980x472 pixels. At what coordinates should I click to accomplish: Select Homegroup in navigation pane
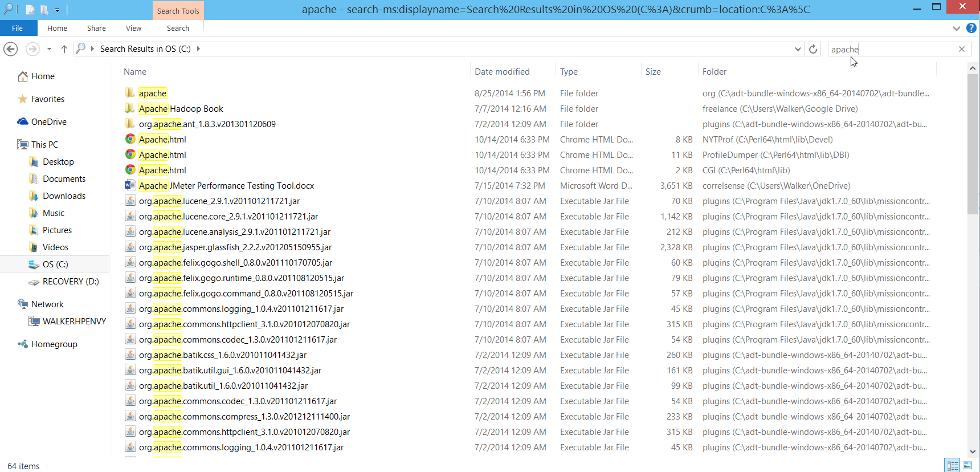pyautogui.click(x=54, y=344)
